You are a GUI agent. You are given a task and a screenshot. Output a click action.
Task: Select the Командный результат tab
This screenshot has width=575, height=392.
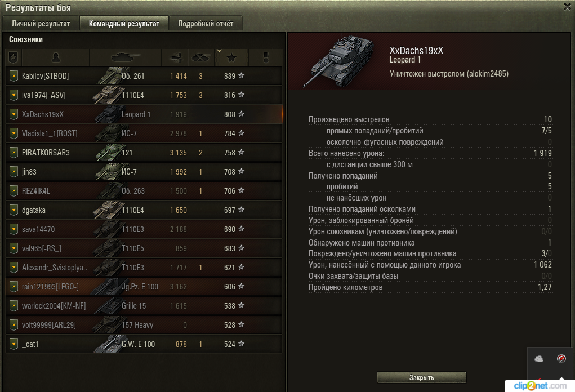[124, 24]
